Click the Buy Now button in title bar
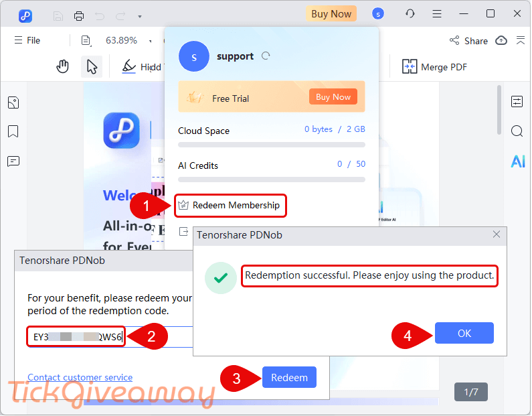 331,14
